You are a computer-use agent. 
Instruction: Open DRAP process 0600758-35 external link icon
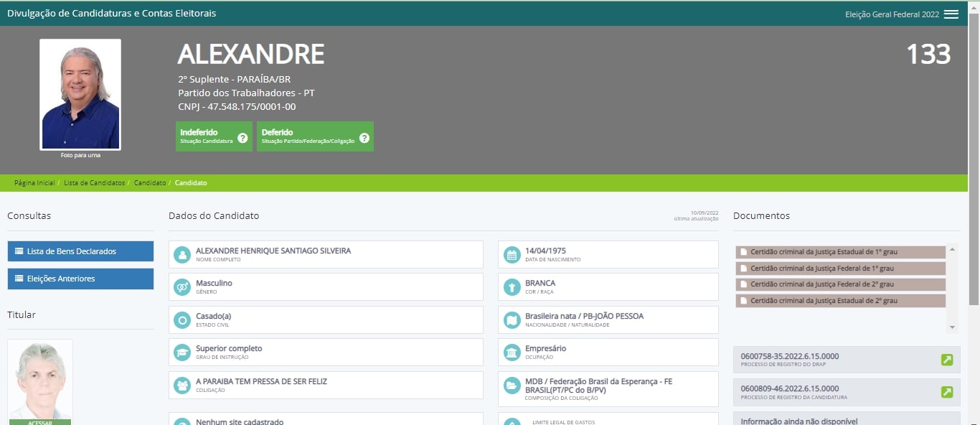[x=947, y=360]
